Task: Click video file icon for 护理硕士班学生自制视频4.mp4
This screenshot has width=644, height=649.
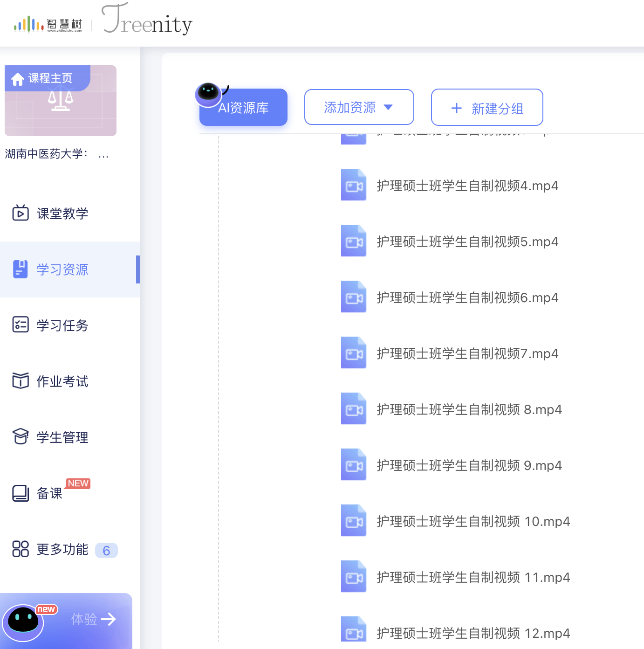Action: (x=354, y=185)
